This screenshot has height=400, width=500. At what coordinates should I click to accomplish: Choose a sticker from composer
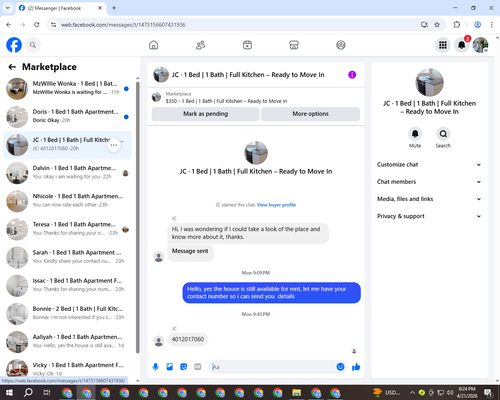coord(184,367)
